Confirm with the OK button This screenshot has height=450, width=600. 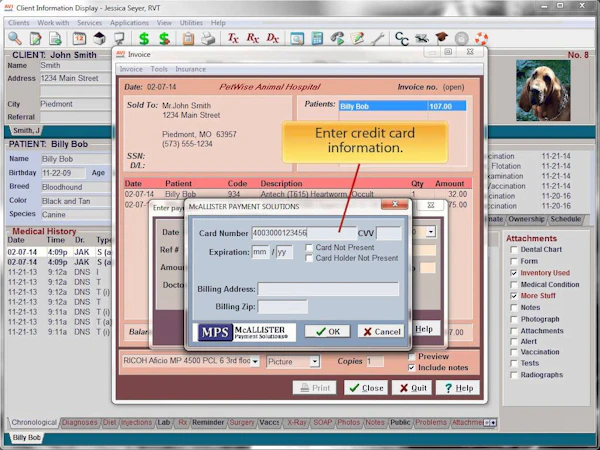(x=328, y=331)
